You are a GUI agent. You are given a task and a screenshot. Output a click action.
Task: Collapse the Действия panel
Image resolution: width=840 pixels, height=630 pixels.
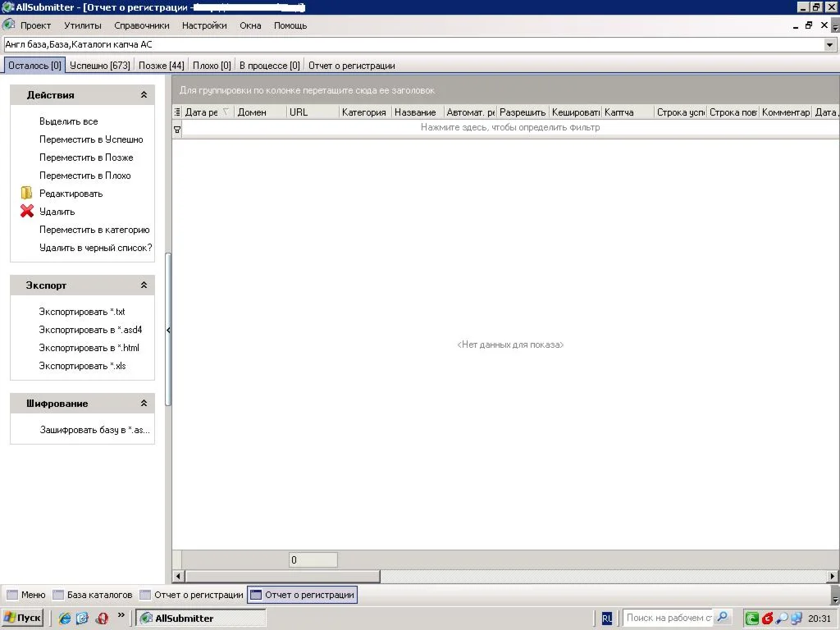[144, 95]
